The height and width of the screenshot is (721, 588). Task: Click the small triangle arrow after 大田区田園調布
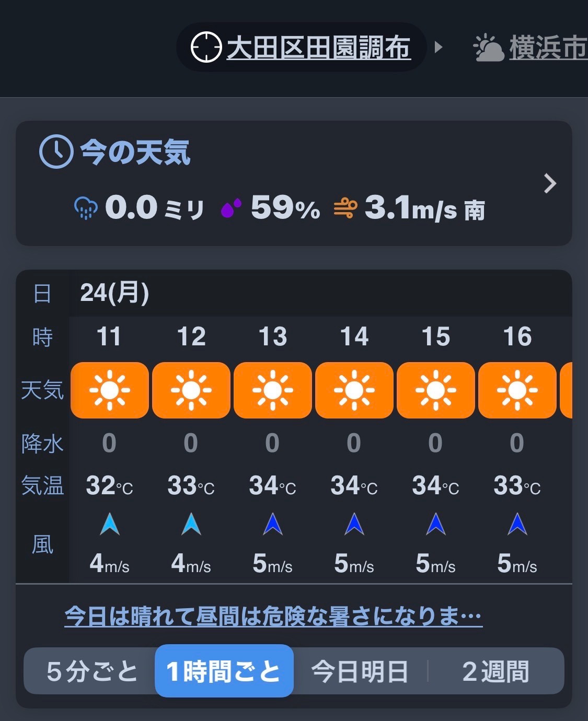click(x=439, y=48)
